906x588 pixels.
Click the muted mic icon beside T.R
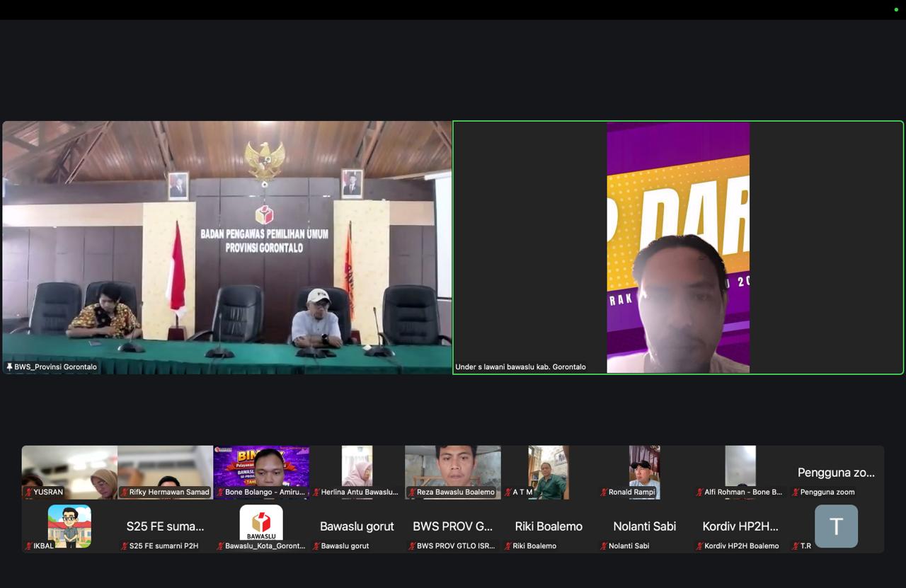coord(796,546)
